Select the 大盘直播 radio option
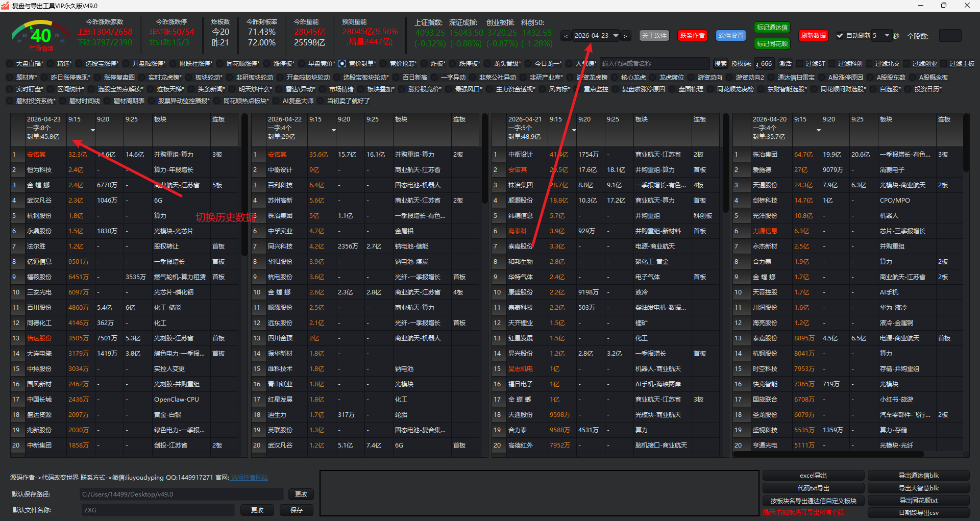Viewport: 980px width, 521px height. pos(10,64)
